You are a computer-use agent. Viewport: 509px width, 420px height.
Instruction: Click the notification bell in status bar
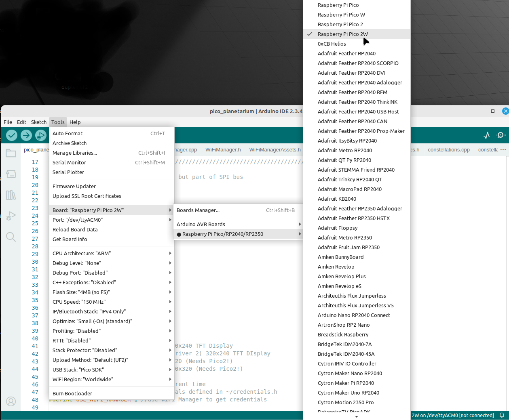click(x=502, y=415)
